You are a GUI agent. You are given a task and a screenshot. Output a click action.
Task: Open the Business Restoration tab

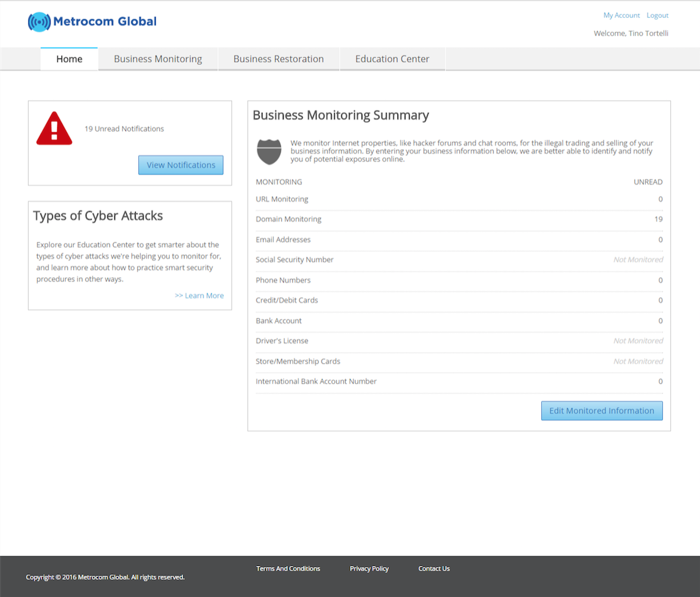click(278, 59)
